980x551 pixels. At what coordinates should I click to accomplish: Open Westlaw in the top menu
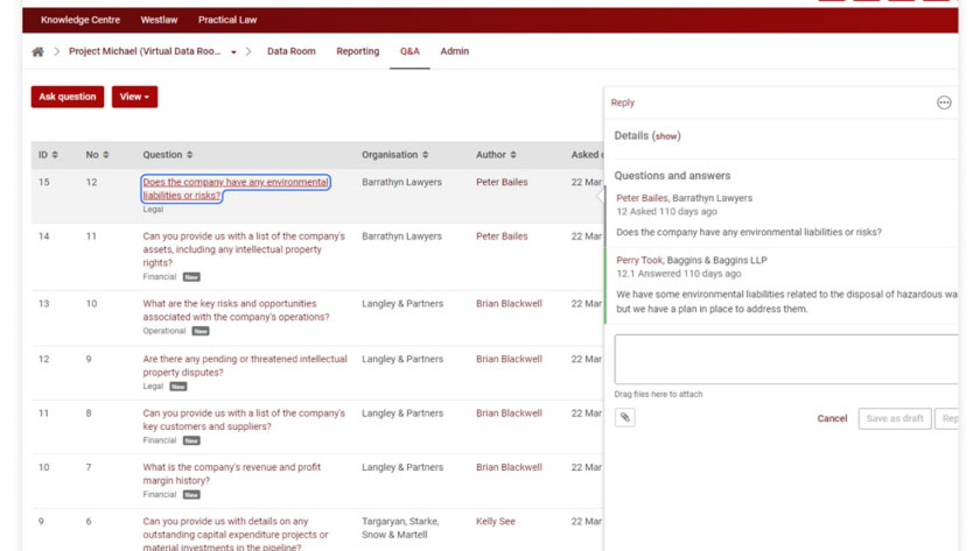pyautogui.click(x=159, y=20)
